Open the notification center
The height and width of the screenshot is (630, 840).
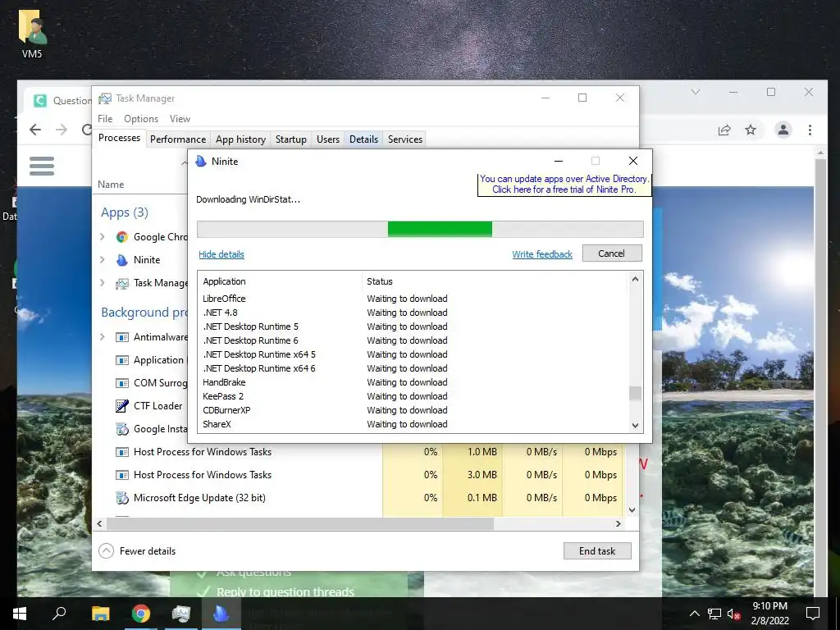(x=813, y=614)
